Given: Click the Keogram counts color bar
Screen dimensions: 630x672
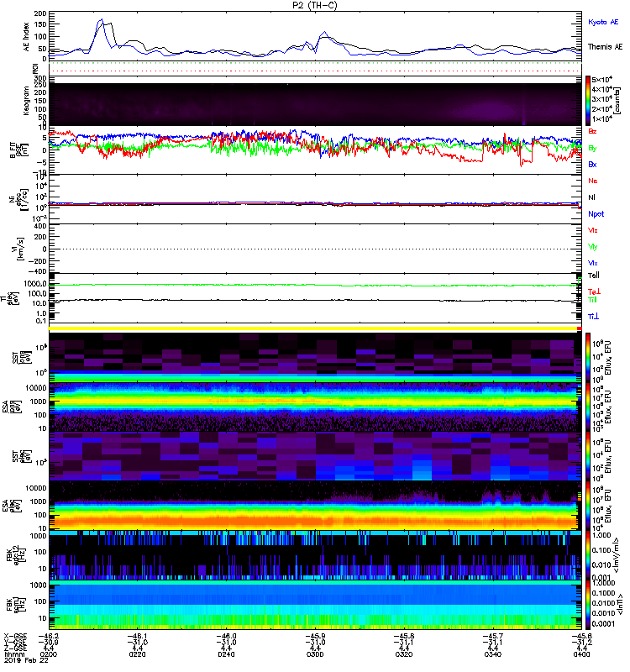Looking at the screenshot, I should click(x=588, y=101).
